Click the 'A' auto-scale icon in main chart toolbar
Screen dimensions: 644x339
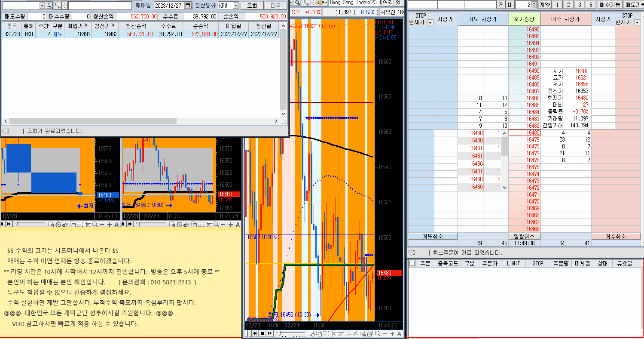point(399,334)
